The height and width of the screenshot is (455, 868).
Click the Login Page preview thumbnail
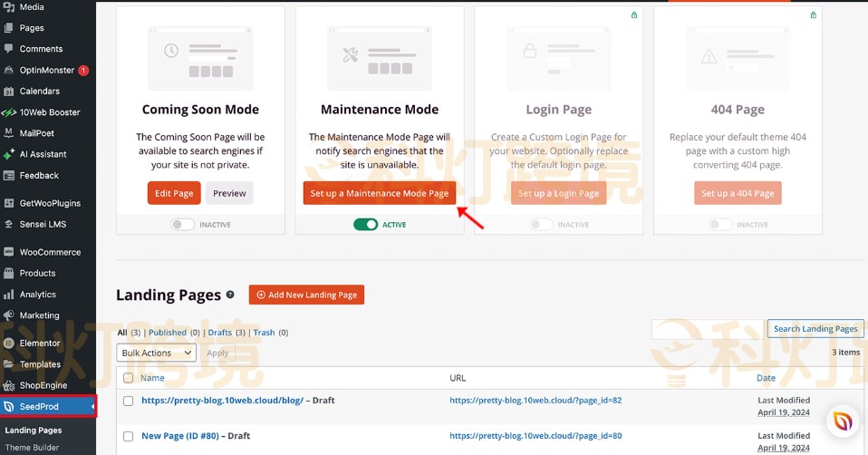(x=558, y=58)
